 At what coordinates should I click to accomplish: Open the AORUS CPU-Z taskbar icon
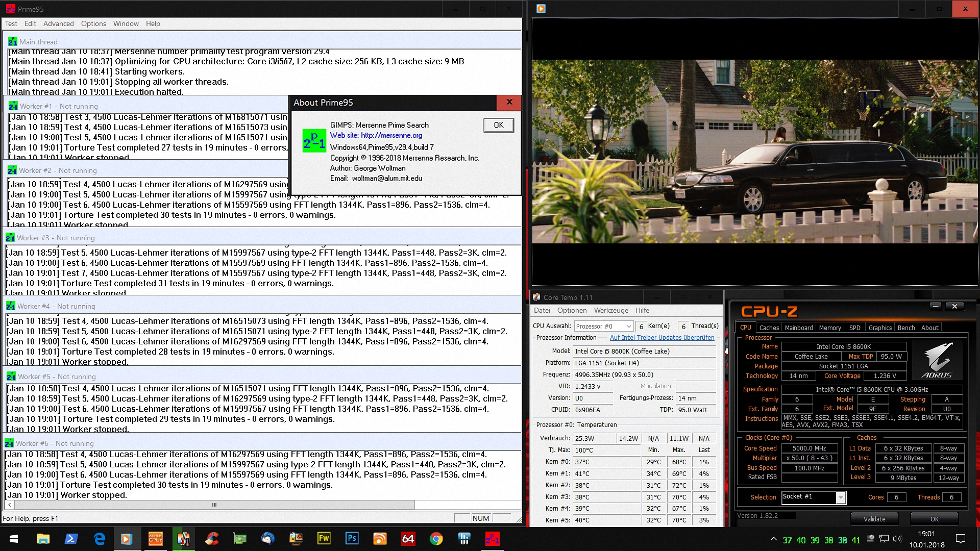(x=155, y=539)
